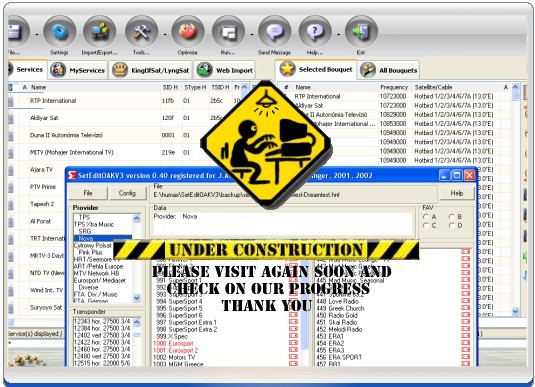This screenshot has height=387, width=535.
Task: Select PTV Prime in Services list
Action: click(x=43, y=187)
